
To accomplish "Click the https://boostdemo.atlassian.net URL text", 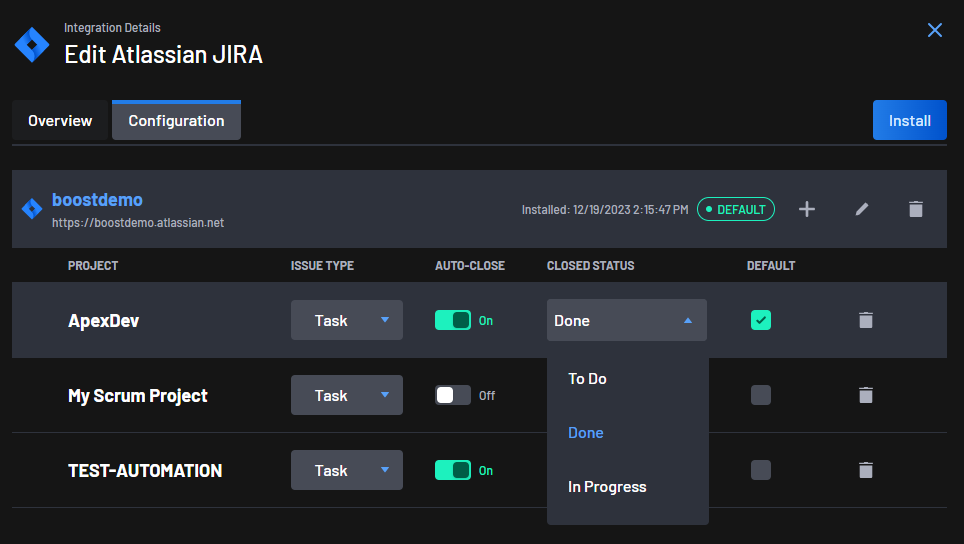I will (138, 223).
